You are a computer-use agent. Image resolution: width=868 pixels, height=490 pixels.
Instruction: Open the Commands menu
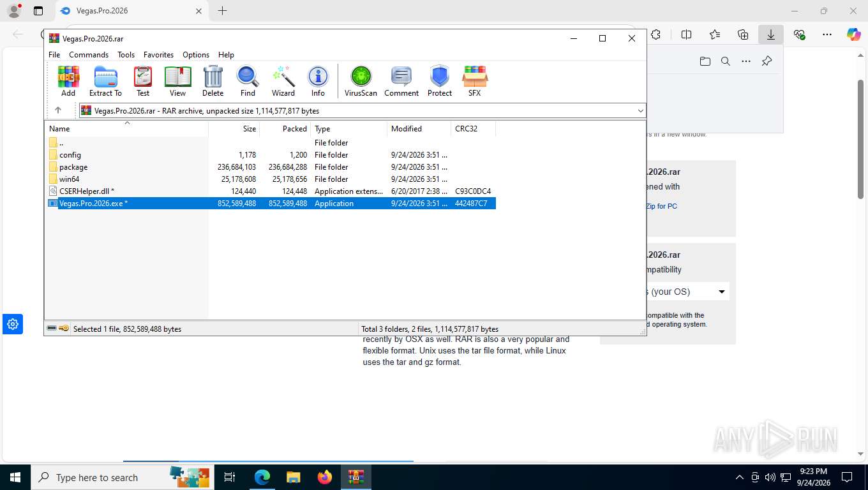click(89, 55)
